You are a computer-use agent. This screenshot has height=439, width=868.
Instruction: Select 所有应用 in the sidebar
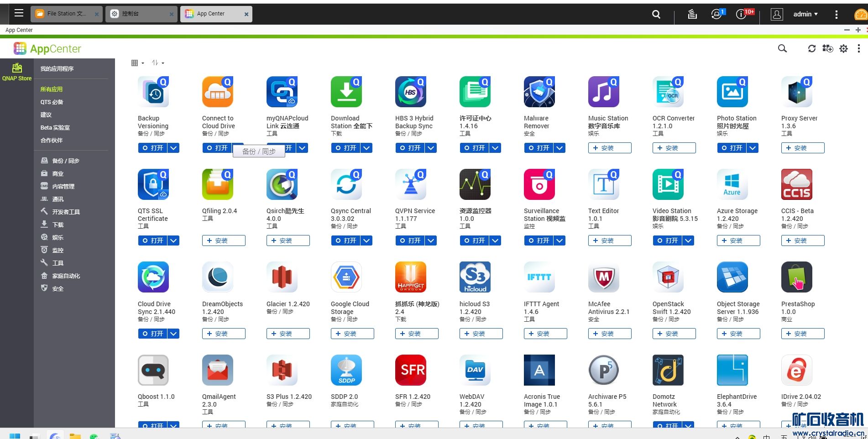coord(52,89)
